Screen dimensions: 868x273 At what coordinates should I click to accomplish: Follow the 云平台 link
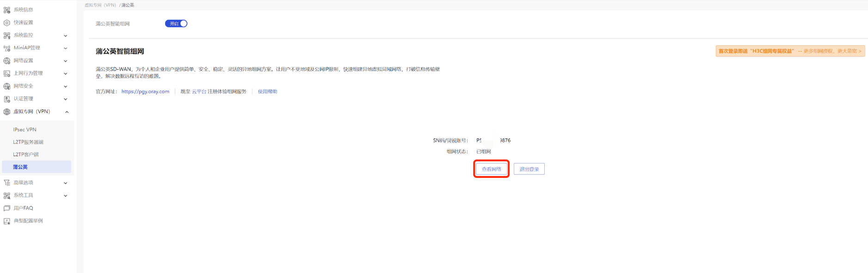pos(199,91)
